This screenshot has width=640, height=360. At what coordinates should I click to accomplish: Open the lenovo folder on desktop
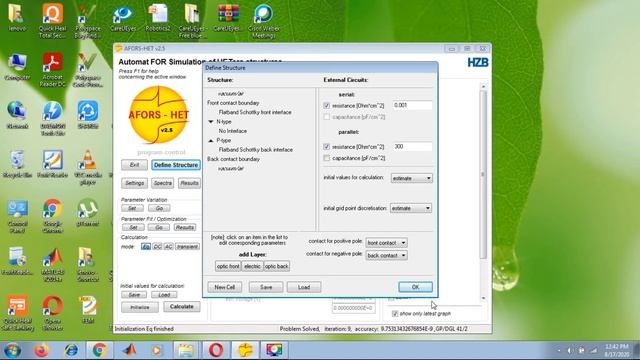(x=17, y=18)
